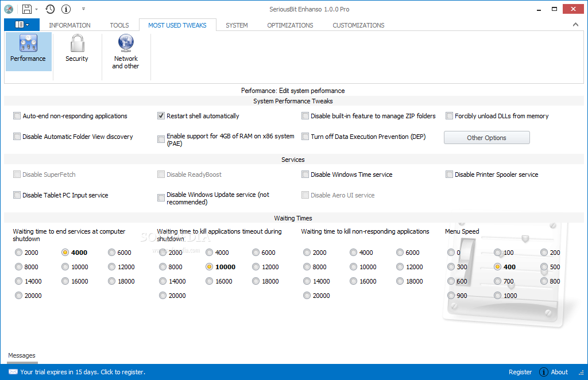Open the Performance tweaks section

[29, 51]
